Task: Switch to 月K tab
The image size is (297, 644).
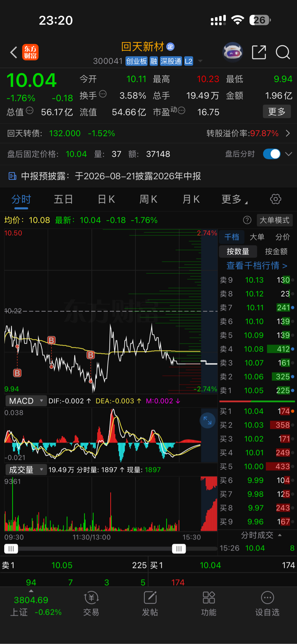Action: (x=191, y=199)
